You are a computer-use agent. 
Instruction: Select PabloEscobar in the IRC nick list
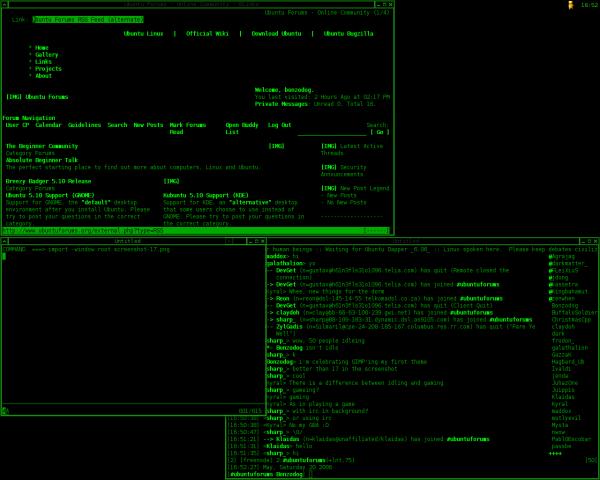[571, 439]
